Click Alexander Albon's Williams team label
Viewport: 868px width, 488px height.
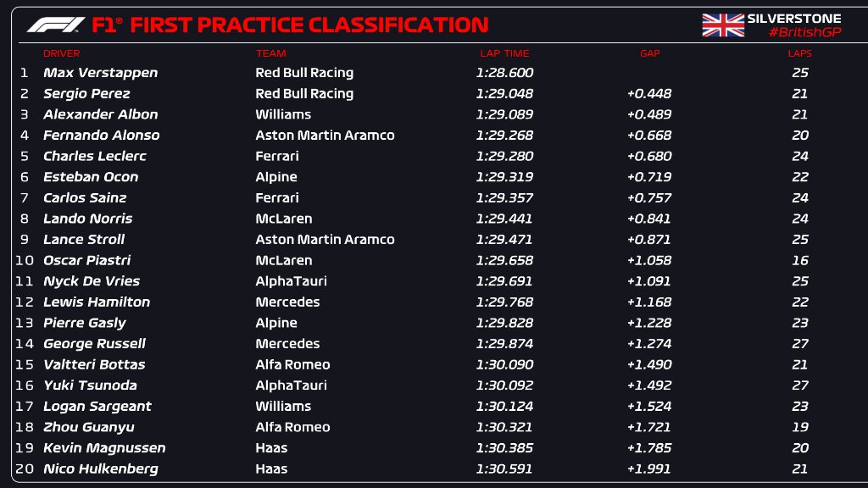(x=283, y=114)
